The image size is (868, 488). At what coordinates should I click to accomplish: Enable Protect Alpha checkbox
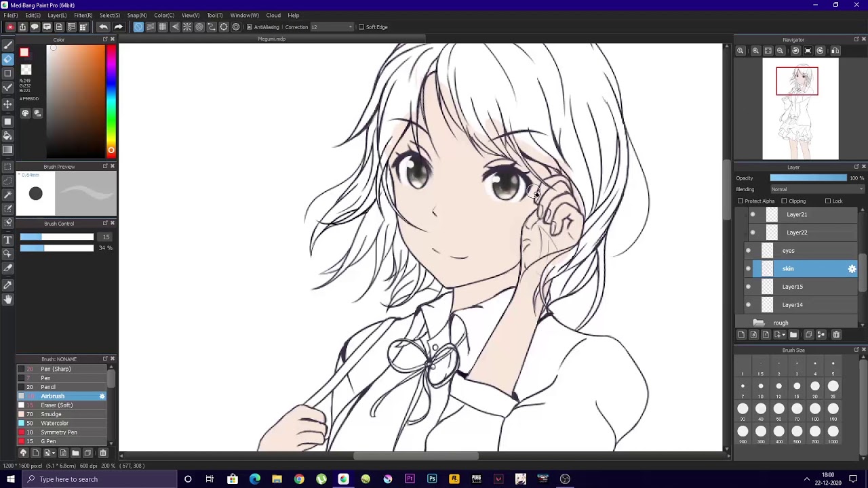[741, 201]
